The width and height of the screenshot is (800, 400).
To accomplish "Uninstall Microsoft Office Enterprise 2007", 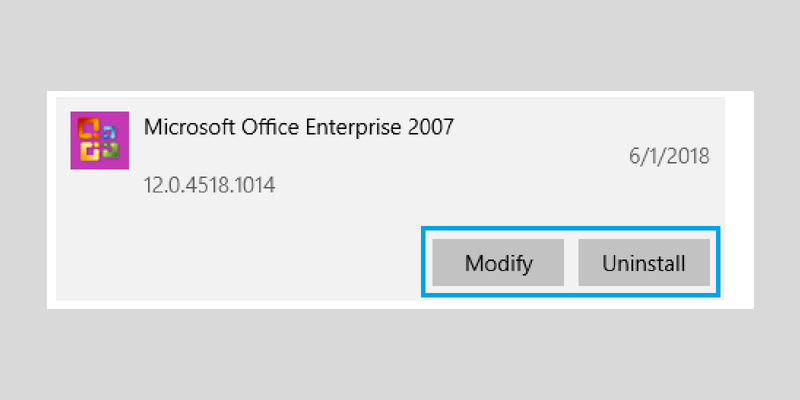I will coord(644,263).
